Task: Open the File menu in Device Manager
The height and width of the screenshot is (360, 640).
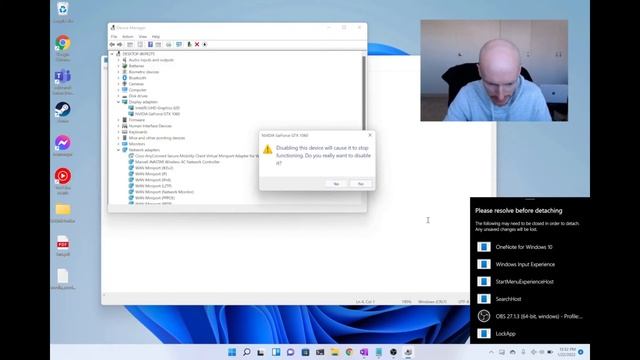Action: (x=114, y=37)
